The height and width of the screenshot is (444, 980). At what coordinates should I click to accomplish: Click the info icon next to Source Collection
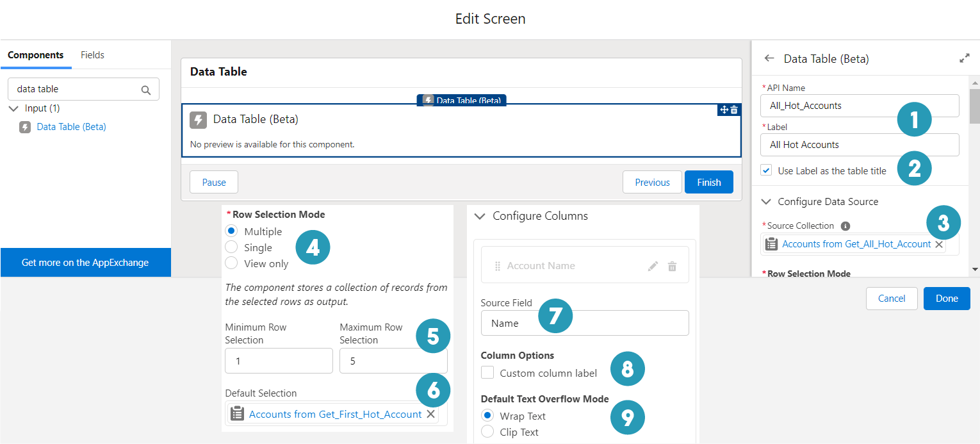tap(845, 226)
